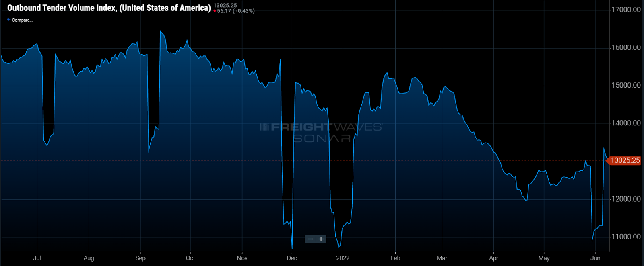Click the Aug label on time axis
Viewport: 644px width, 266px height.
[89, 258]
